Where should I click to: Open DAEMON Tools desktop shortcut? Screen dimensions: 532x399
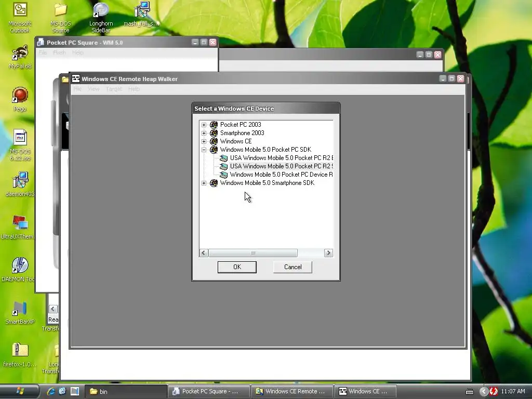(x=18, y=270)
